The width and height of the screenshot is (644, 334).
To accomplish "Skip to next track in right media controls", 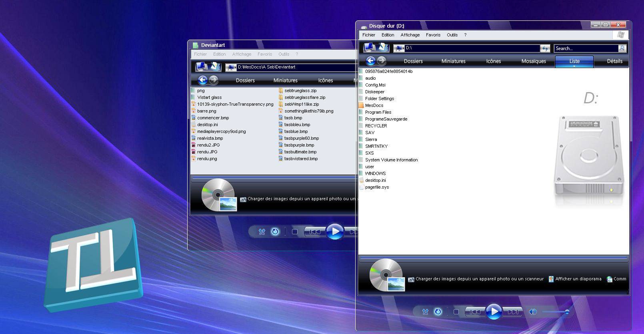I will [x=513, y=312].
